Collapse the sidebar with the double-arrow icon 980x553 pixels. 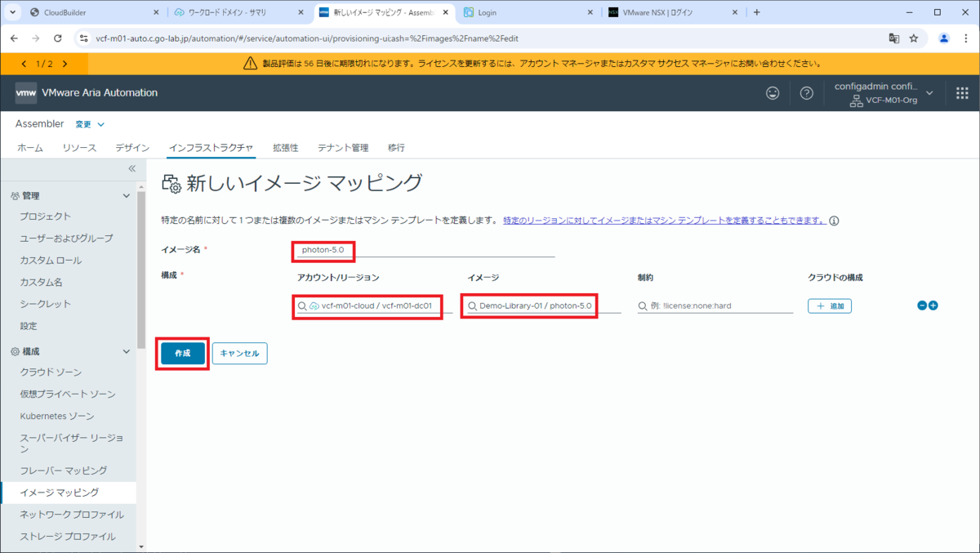pos(131,168)
